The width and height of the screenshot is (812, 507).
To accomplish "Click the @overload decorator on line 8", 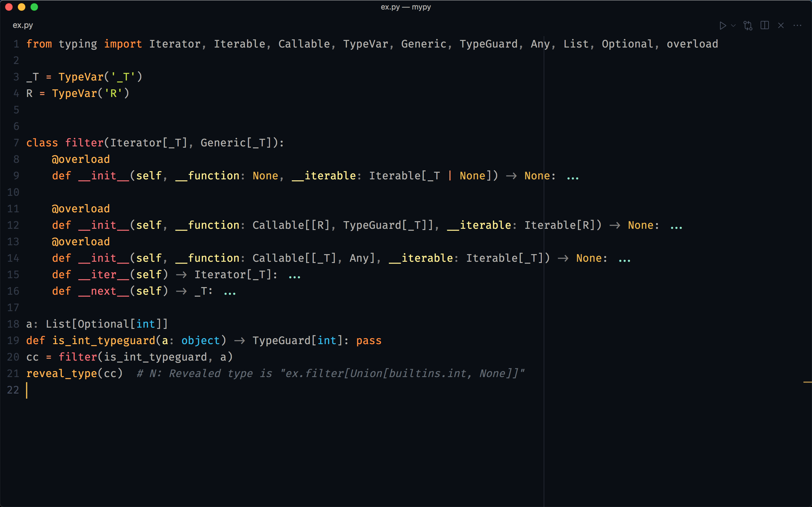I will (81, 159).
